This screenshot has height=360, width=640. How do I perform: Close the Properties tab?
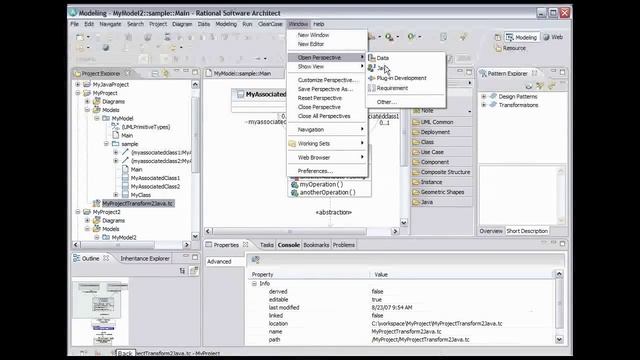tap(245, 245)
